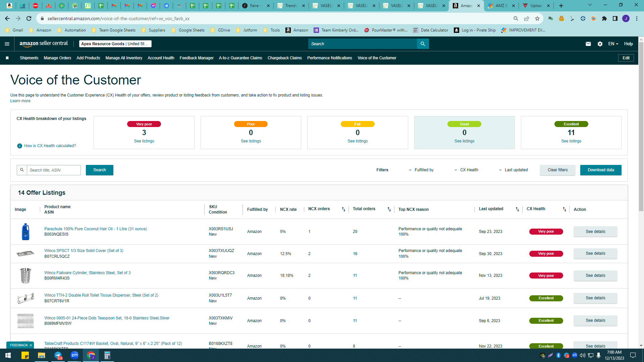Open the Last updated filter dropdown

click(514, 170)
